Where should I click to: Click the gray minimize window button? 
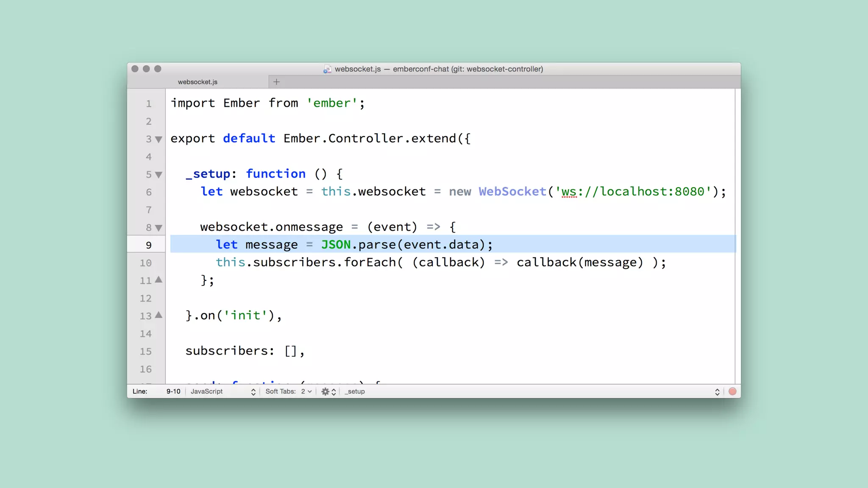[146, 69]
